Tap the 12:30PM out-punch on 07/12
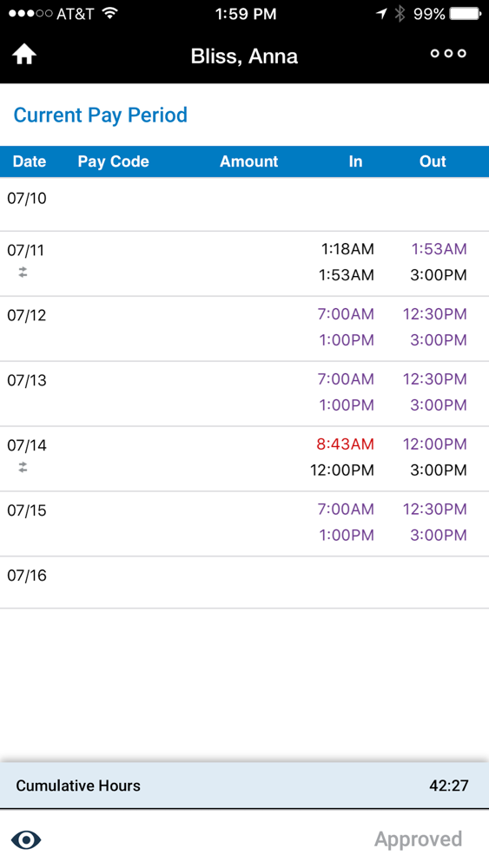The image size is (489, 868). click(435, 314)
